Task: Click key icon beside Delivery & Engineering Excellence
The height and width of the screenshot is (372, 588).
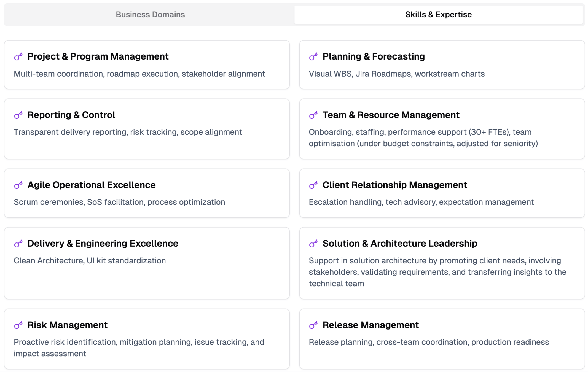Action: (x=18, y=244)
